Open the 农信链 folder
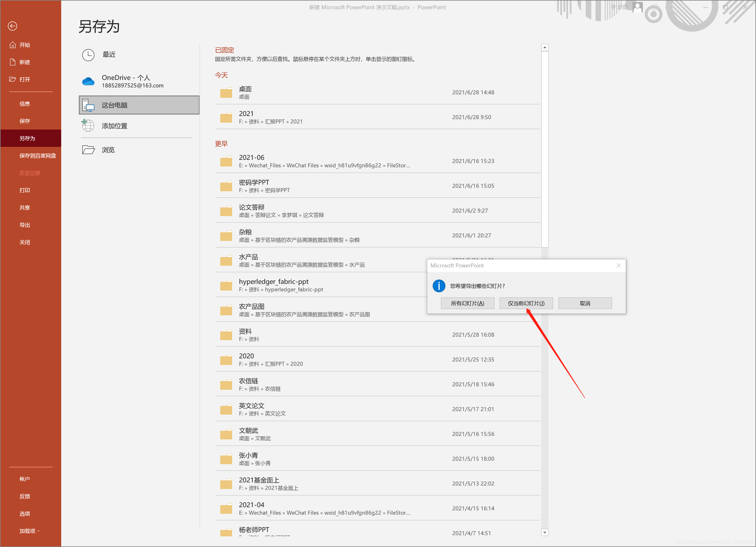The width and height of the screenshot is (756, 547). point(378,385)
